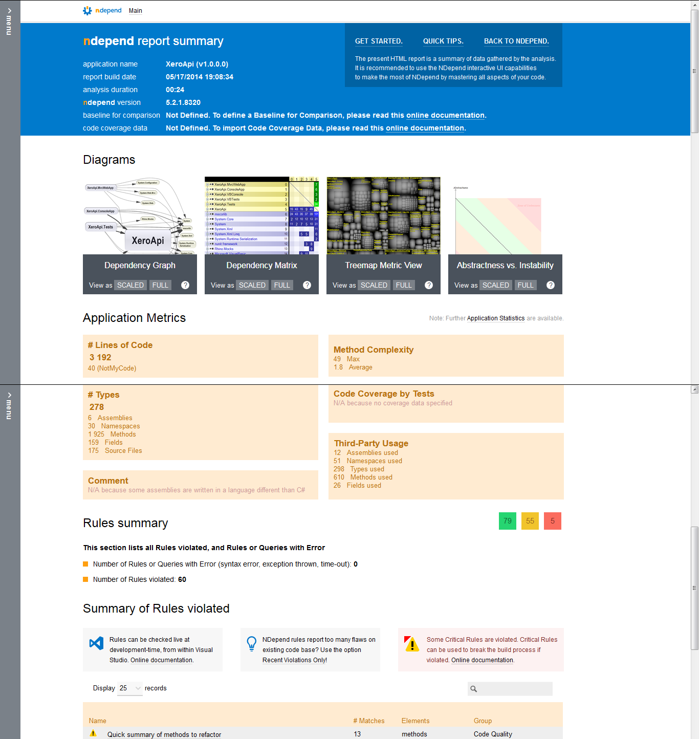The height and width of the screenshot is (739, 700).
Task: View Abstractness vs. Instability as SCALED
Action: point(496,285)
